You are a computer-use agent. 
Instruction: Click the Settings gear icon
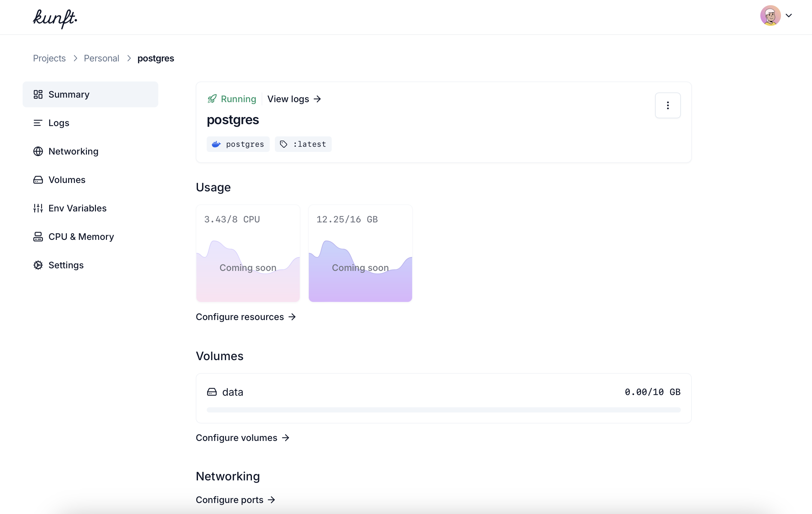coord(38,265)
